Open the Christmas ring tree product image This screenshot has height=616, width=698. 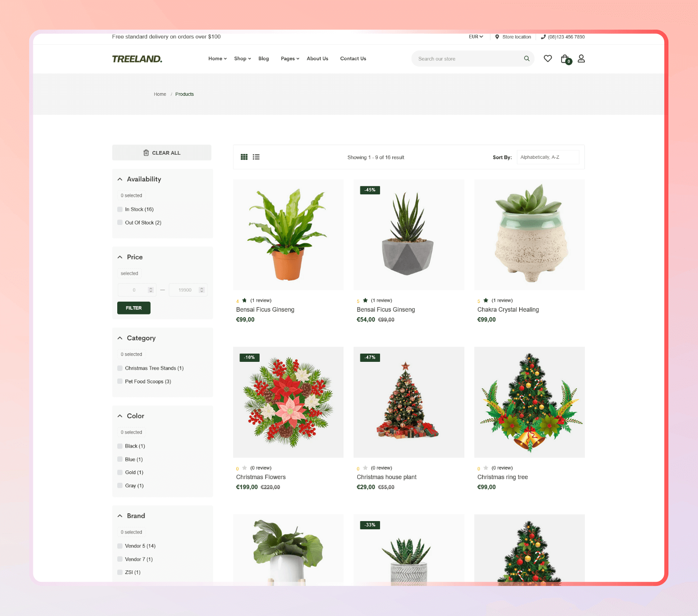[530, 402]
